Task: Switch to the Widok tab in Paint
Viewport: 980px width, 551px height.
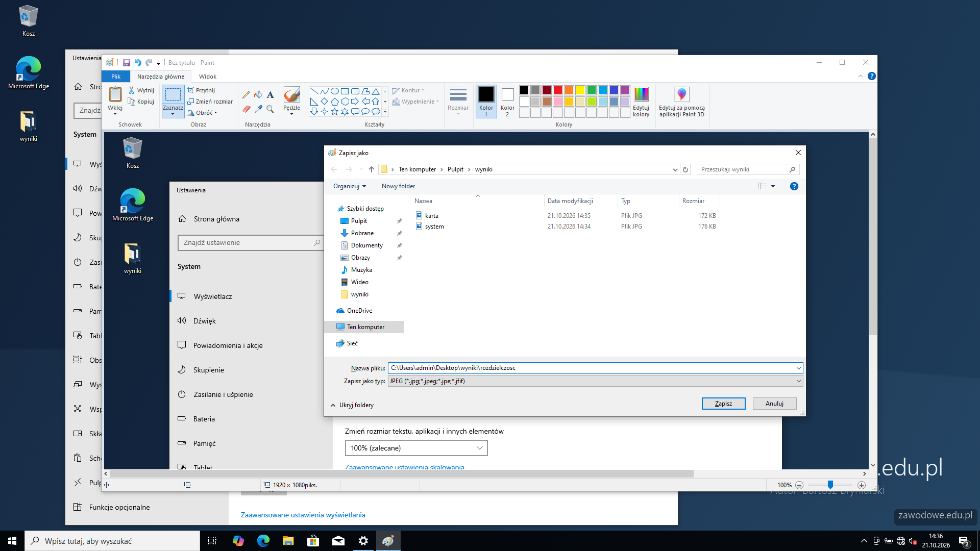Action: click(207, 77)
